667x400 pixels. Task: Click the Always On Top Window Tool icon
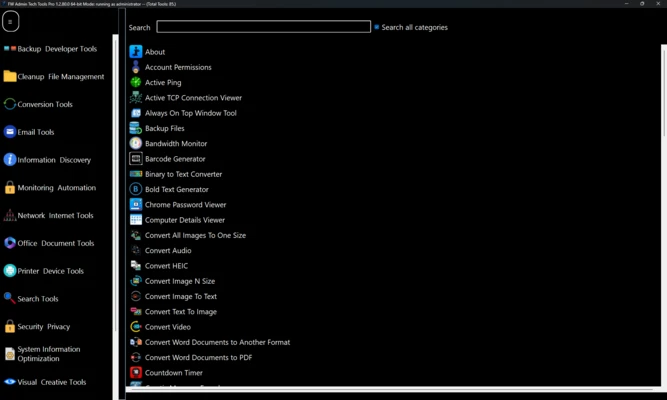[x=136, y=113]
